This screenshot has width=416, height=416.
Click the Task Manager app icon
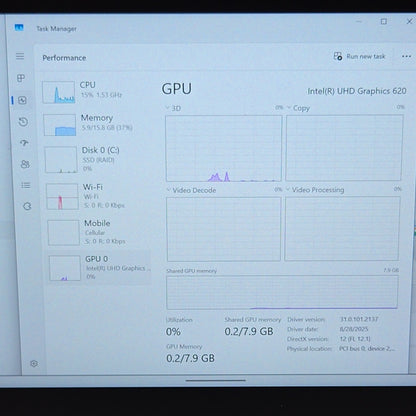pyautogui.click(x=19, y=27)
